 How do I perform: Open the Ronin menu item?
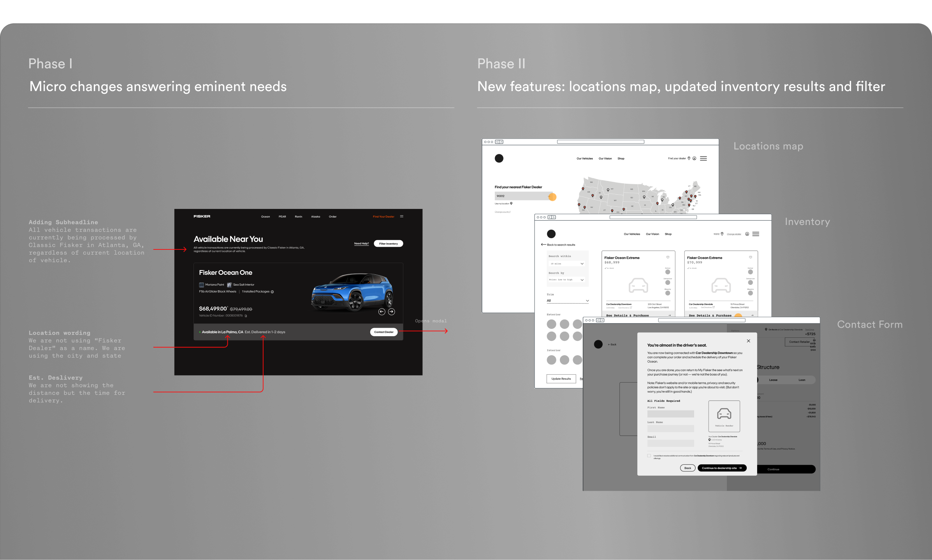click(x=299, y=217)
